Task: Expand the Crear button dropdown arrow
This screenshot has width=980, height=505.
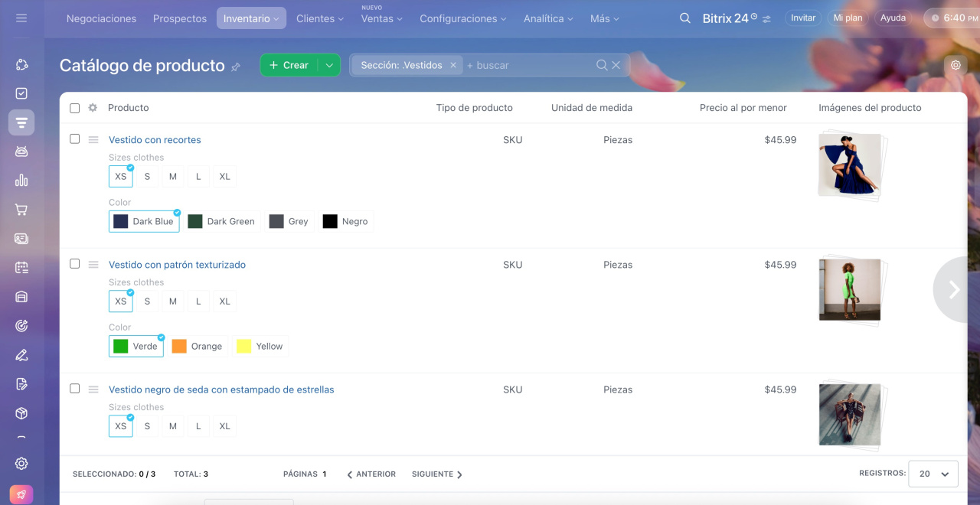Action: 329,65
